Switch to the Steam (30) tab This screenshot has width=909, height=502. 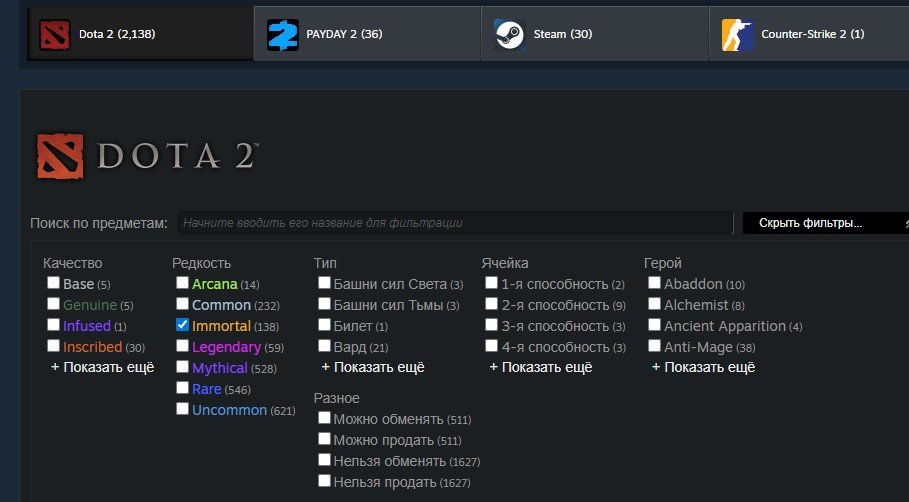[594, 34]
